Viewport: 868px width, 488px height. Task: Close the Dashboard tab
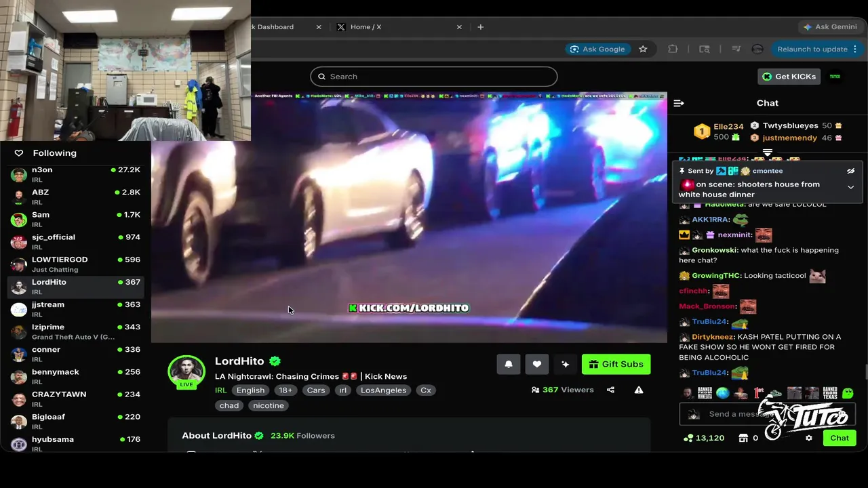tap(319, 27)
